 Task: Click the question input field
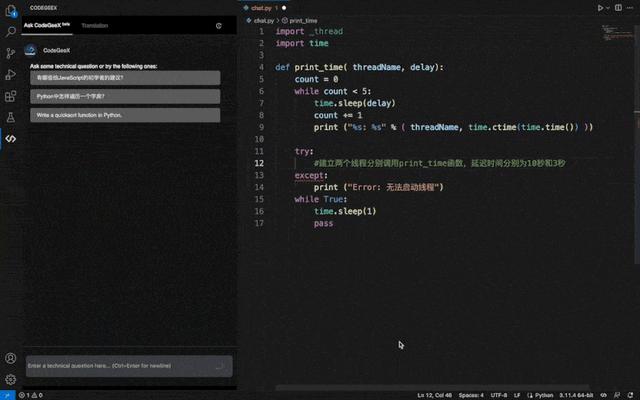(129, 366)
